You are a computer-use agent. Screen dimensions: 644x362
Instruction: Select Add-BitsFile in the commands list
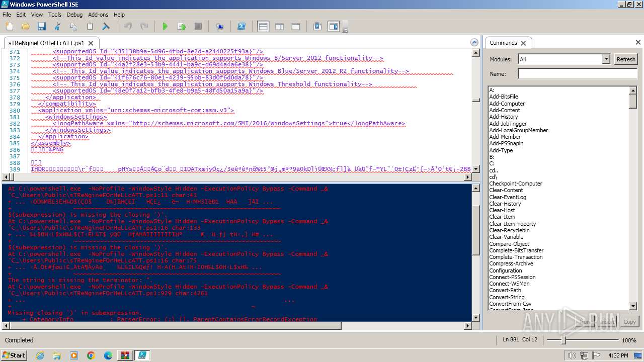tap(504, 97)
